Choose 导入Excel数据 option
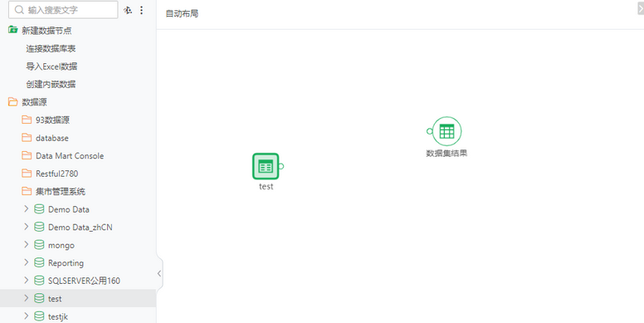Screen dimensions: 644x323 coord(51,66)
